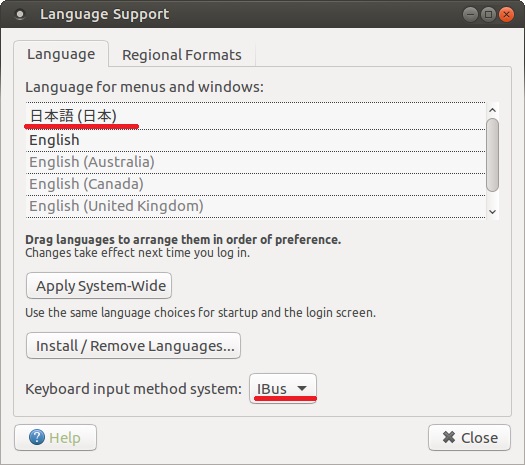The image size is (525, 465).
Task: Click the Close button at the bottom
Action: pyautogui.click(x=469, y=438)
